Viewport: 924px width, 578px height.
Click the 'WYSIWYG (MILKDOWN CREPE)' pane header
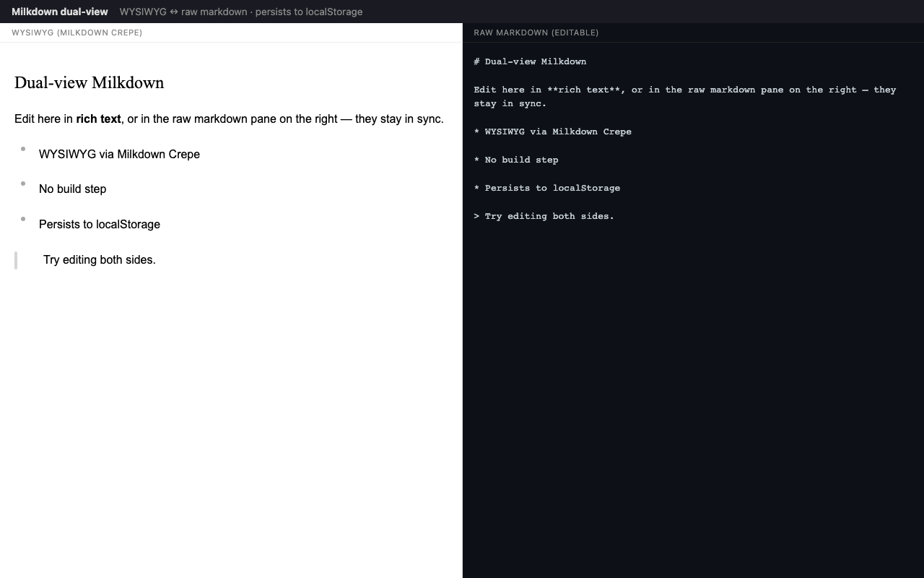(77, 33)
